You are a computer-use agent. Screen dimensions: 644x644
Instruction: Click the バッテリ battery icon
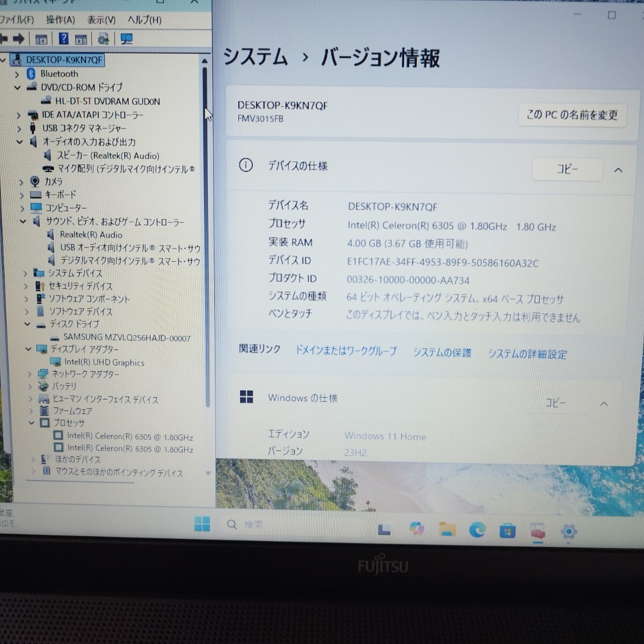click(x=43, y=386)
